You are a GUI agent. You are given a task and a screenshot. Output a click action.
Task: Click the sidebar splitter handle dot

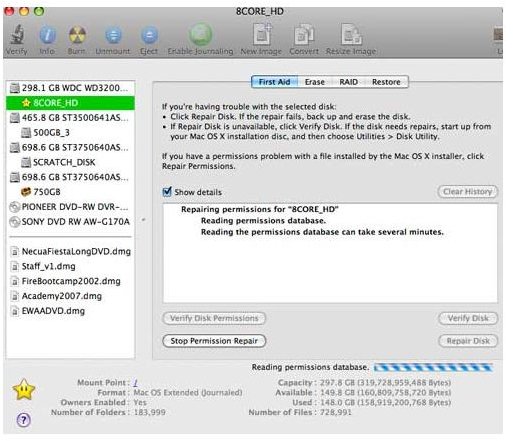144,220
